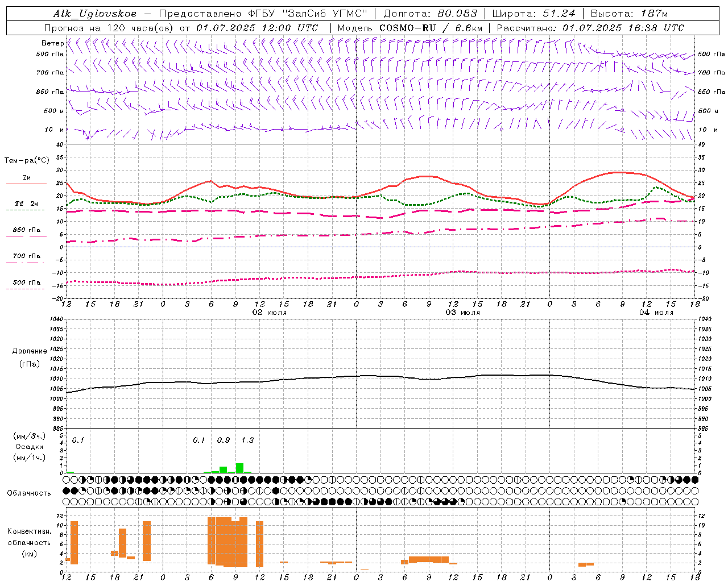
Task: Select the 04 июля date marker
Action: tap(656, 313)
